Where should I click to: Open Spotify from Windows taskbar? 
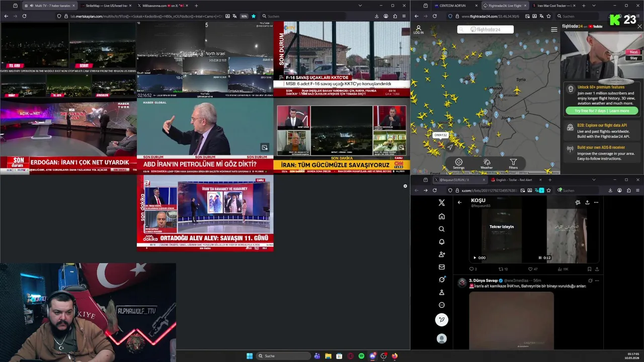click(x=361, y=356)
